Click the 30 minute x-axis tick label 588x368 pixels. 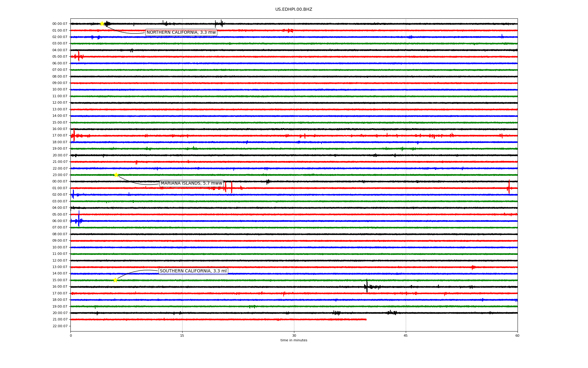[x=294, y=335]
